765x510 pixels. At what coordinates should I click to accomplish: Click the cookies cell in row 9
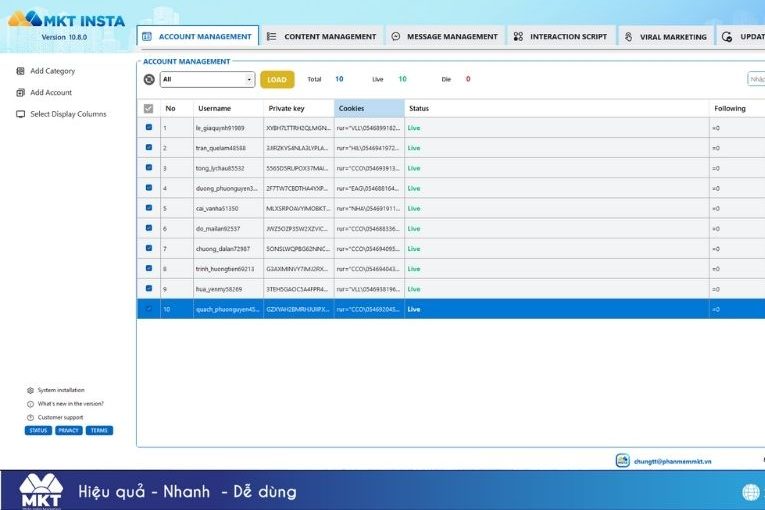point(368,289)
